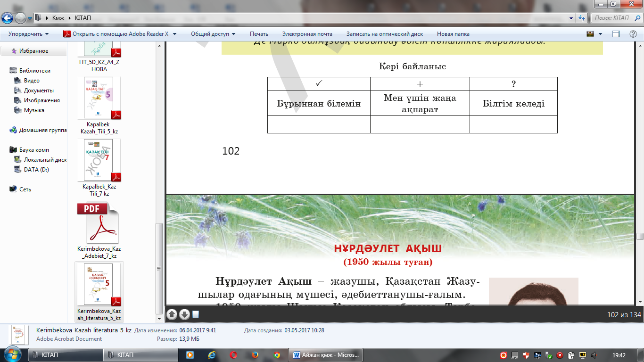Click the network monitor tray icon

coord(537,355)
